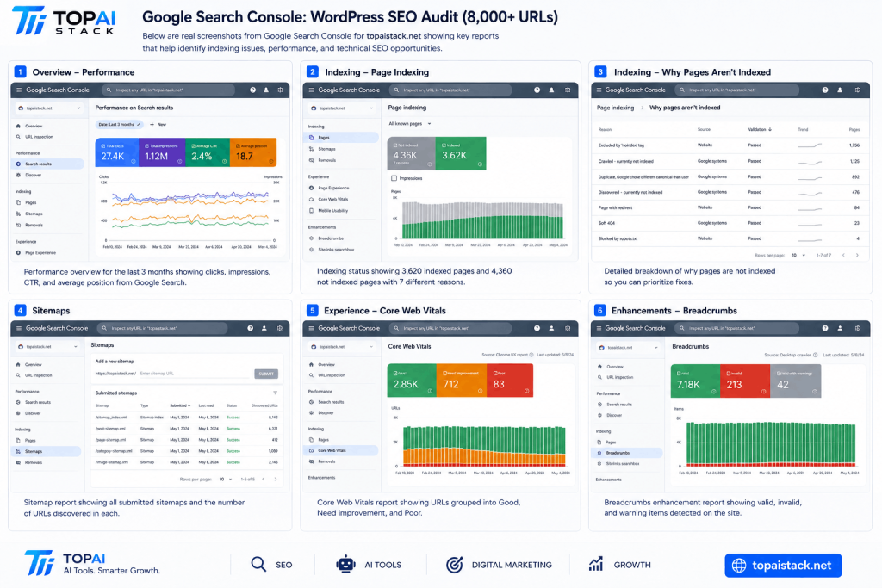Screen dimensions: 882x588
Task: Click Enter sitemap URL input field
Action: [x=196, y=374]
